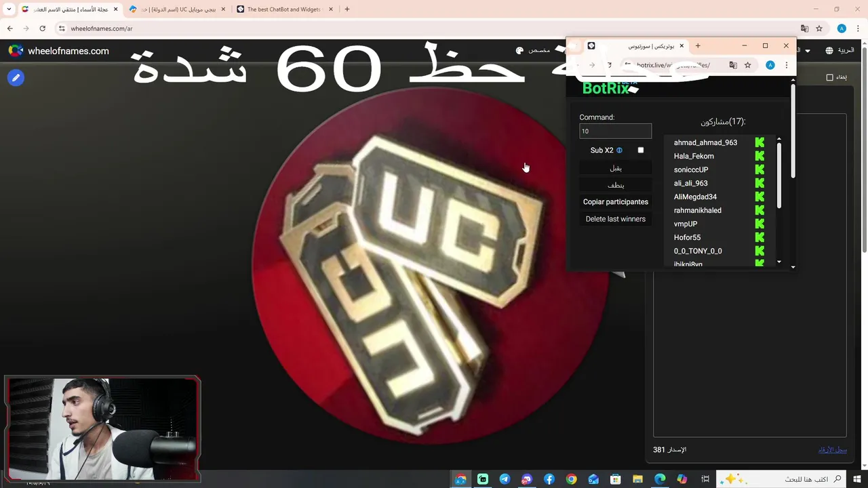The height and width of the screenshot is (488, 868).
Task: Select participant rahmanikhaled
Action: (697, 210)
